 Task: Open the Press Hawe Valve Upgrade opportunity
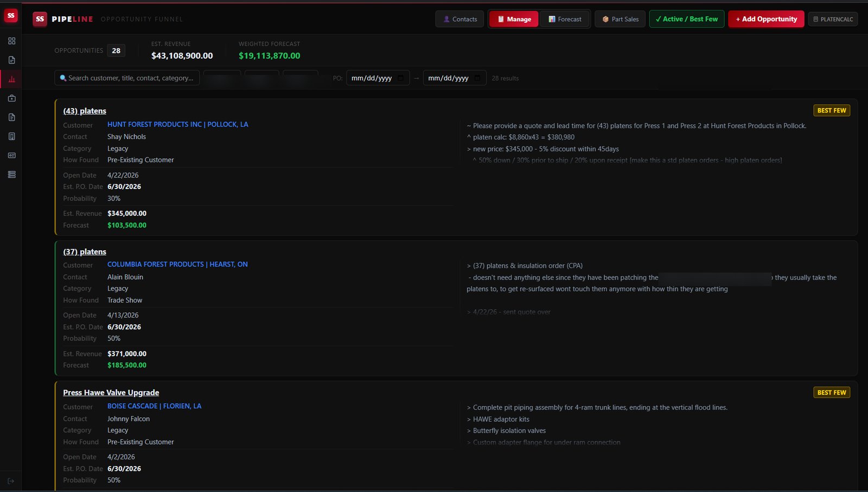[111, 393]
